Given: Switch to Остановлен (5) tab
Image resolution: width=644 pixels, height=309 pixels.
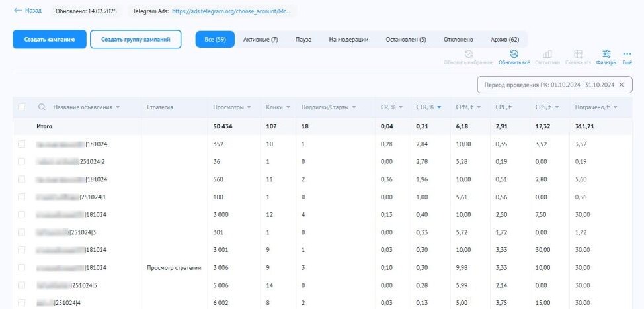Looking at the screenshot, I should pos(406,40).
